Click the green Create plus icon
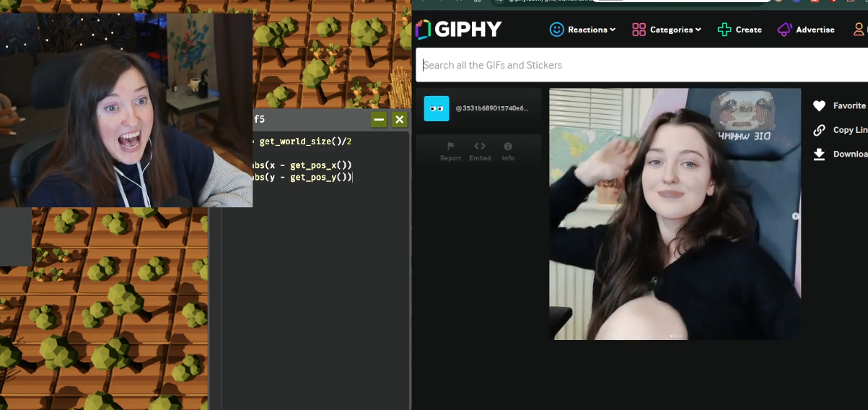The image size is (868, 410). click(x=724, y=30)
